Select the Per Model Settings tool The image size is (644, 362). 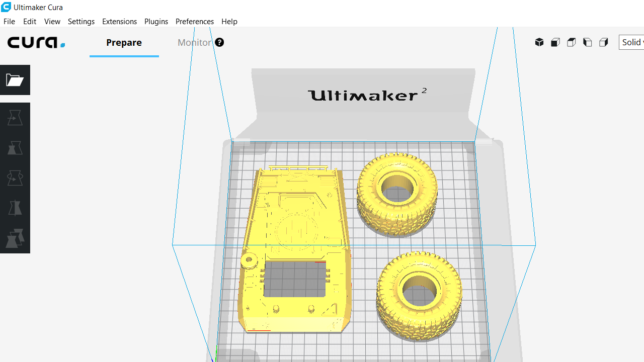click(x=15, y=238)
